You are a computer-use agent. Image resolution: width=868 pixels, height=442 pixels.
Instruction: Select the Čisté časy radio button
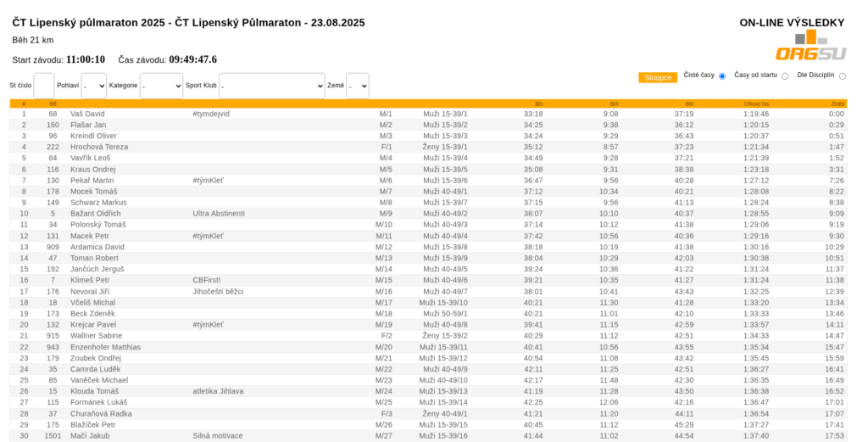(722, 76)
